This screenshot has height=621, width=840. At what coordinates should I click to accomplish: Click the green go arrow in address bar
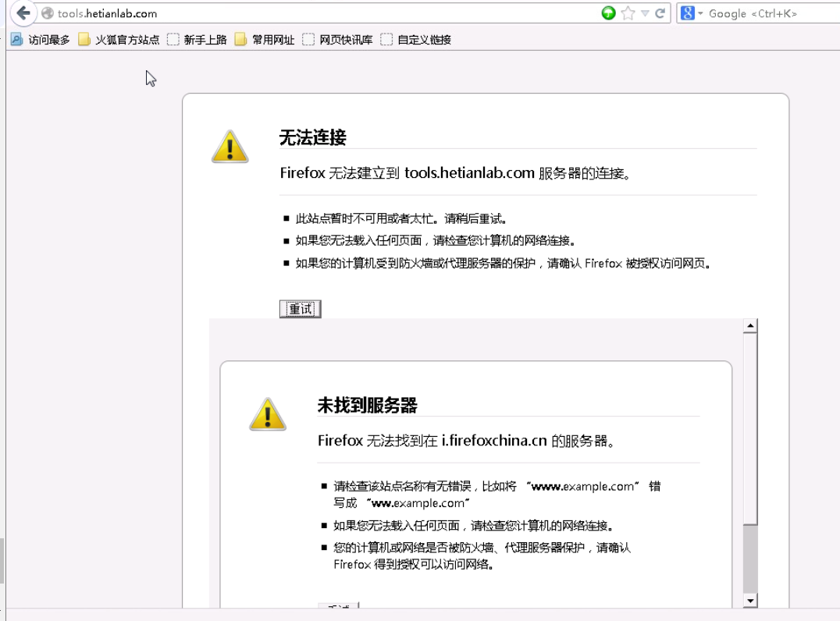click(x=608, y=13)
